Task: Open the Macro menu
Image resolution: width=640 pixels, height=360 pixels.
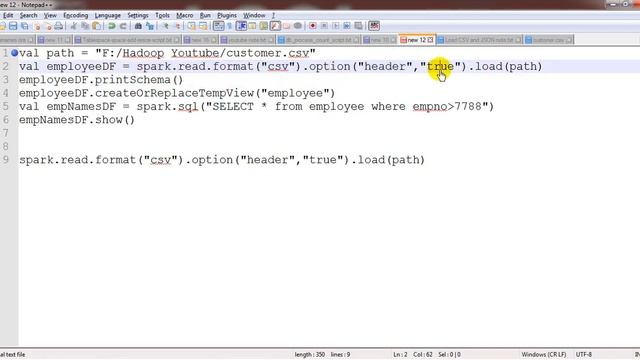Action: click(x=184, y=16)
